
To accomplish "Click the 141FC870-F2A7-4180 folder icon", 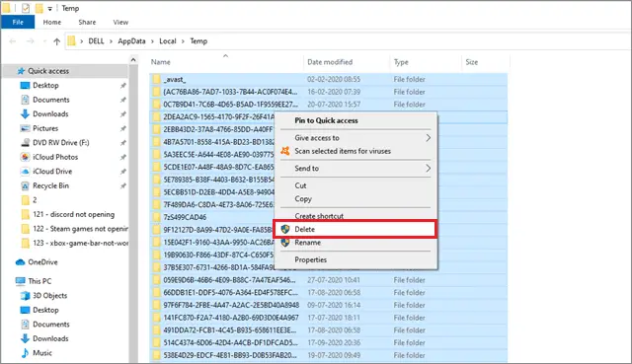I will [x=156, y=318].
